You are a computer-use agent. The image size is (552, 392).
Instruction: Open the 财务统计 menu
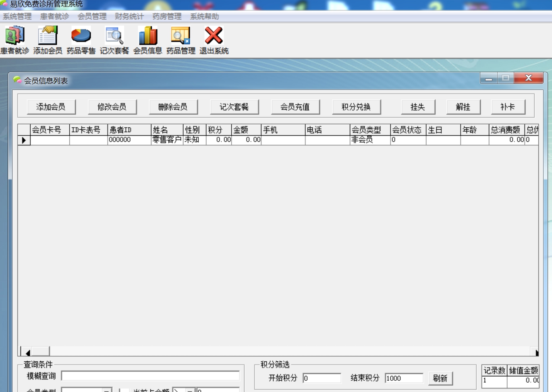(x=129, y=17)
